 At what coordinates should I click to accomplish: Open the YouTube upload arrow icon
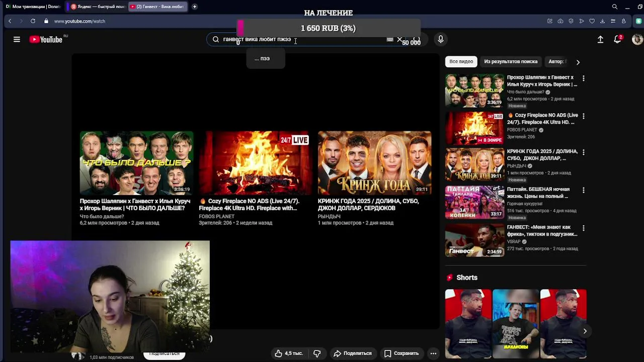600,39
